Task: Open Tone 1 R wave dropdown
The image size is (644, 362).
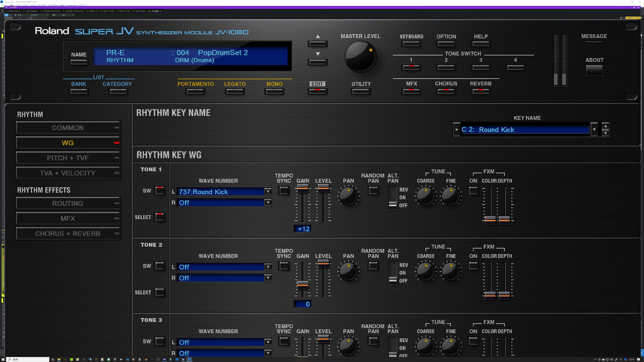Action: 268,203
